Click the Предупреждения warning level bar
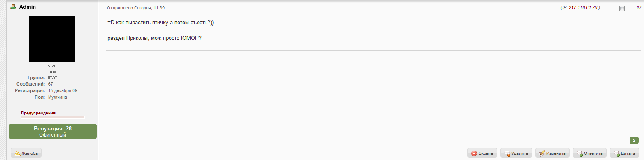The height and width of the screenshot is (160, 644). [53, 117]
